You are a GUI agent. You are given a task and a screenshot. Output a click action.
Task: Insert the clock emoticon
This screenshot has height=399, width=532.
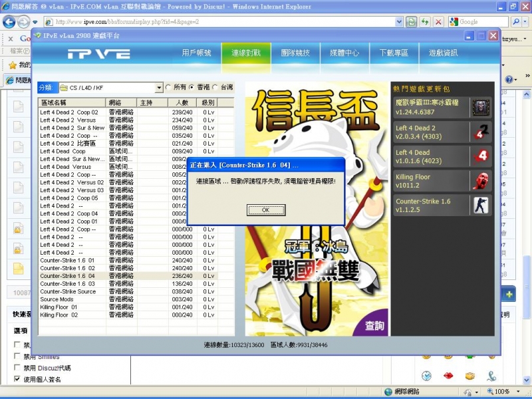coord(426,376)
